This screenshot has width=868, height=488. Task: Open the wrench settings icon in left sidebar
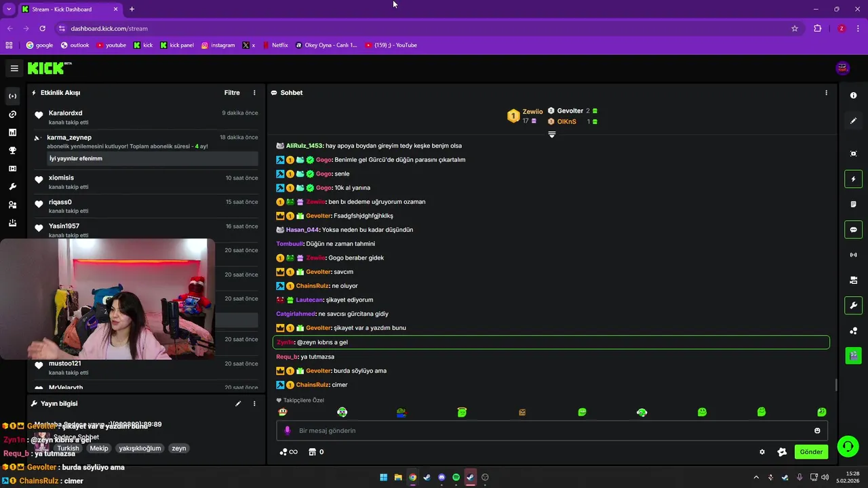(12, 187)
